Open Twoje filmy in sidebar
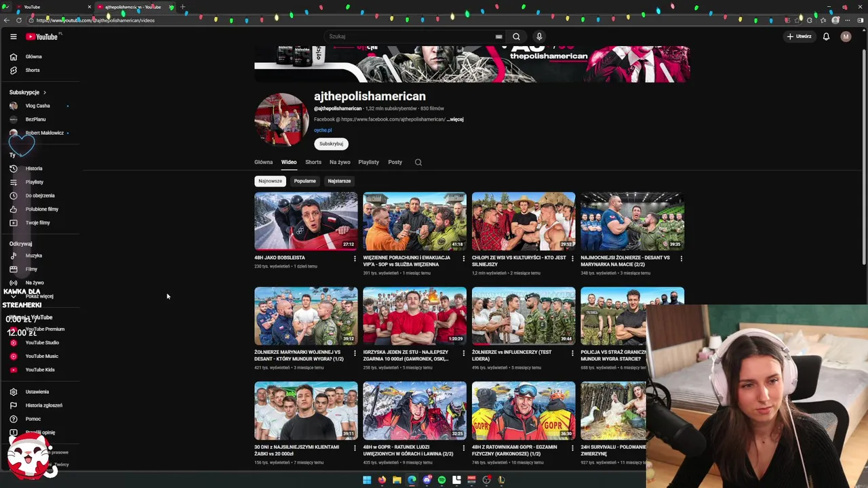Screen dimensions: 868x488 pos(37,222)
